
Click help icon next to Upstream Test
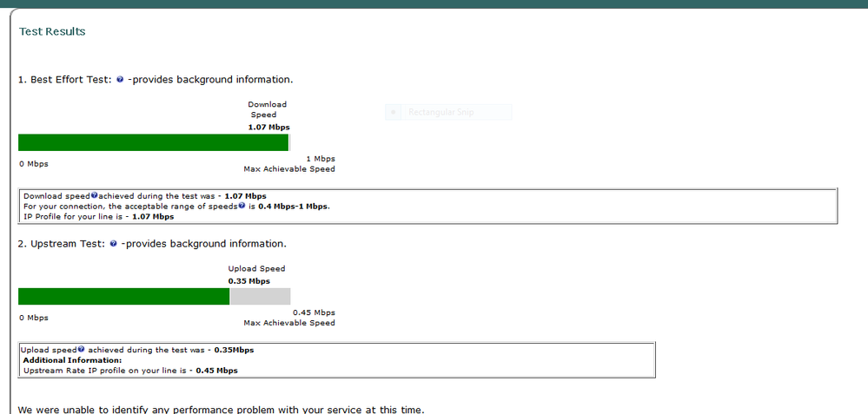(x=114, y=244)
